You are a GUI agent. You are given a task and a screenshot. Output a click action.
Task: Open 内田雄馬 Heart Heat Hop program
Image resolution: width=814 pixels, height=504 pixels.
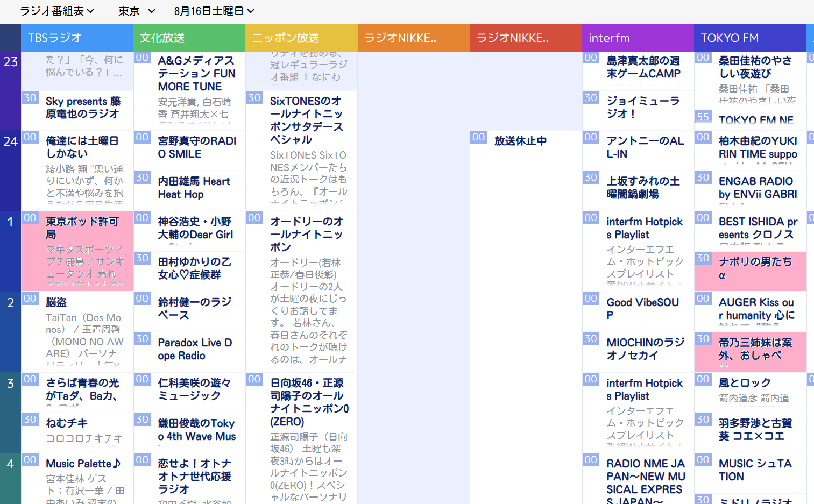click(x=189, y=191)
